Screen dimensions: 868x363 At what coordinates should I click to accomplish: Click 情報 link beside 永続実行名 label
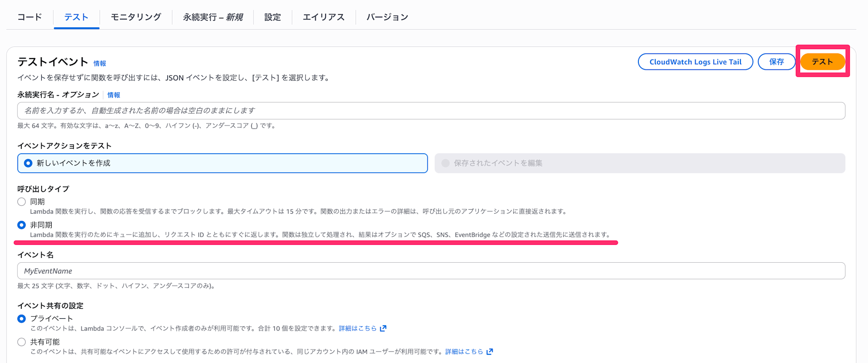point(114,95)
